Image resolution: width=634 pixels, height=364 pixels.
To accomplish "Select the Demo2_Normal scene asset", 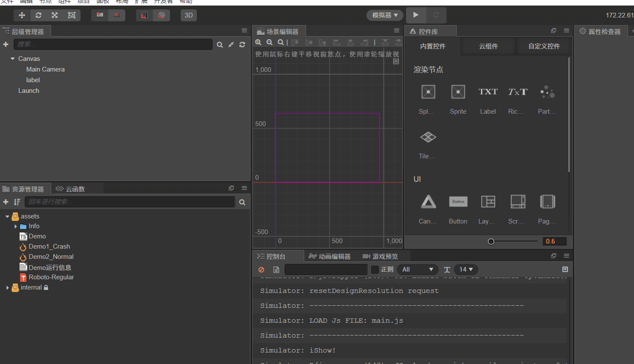I will coord(46,257).
